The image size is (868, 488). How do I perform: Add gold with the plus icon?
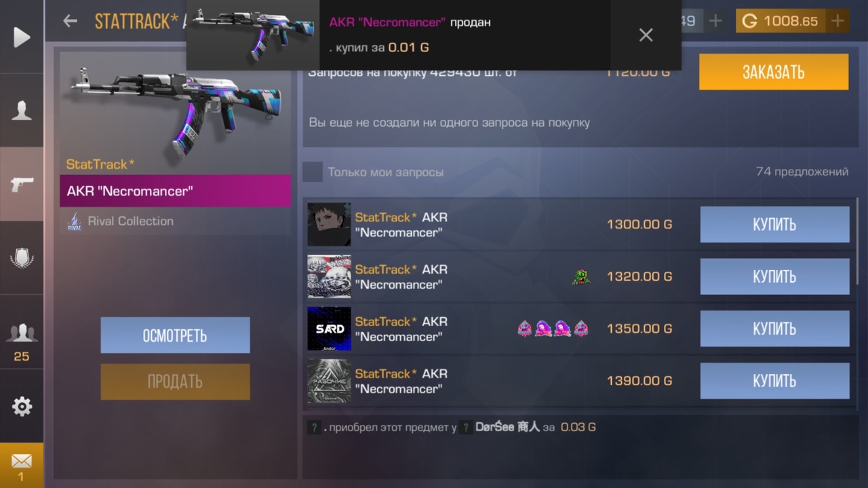coord(838,21)
